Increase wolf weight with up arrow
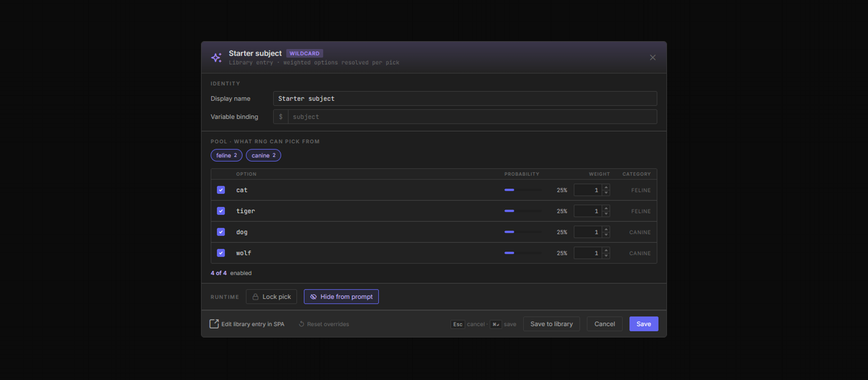The height and width of the screenshot is (380, 868). (606, 250)
